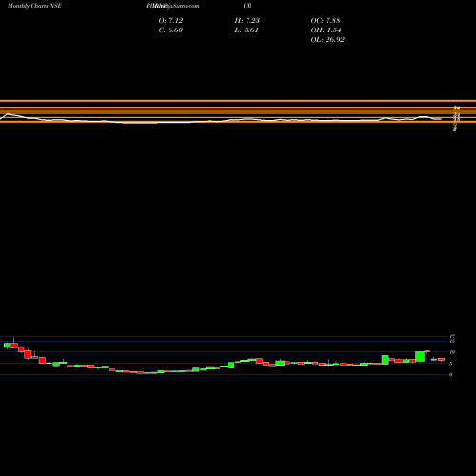Click the last red candlestick on chart
476x476 pixels.
tap(442, 359)
